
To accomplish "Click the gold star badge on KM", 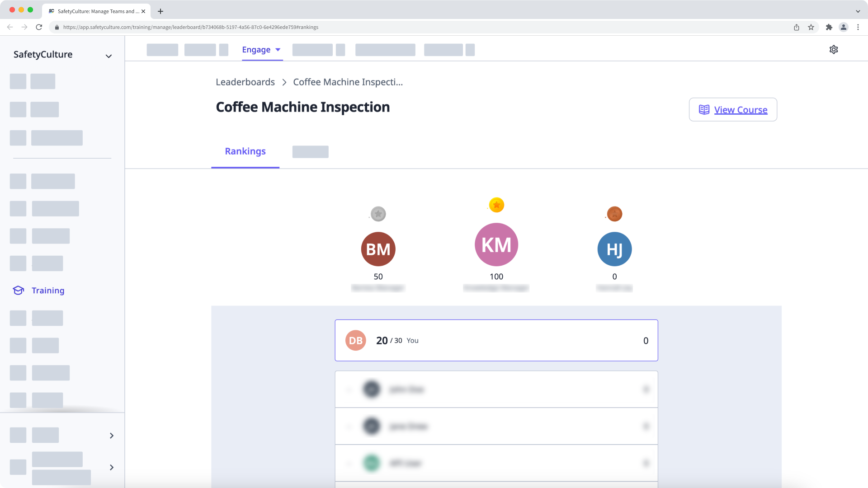I will pyautogui.click(x=496, y=204).
